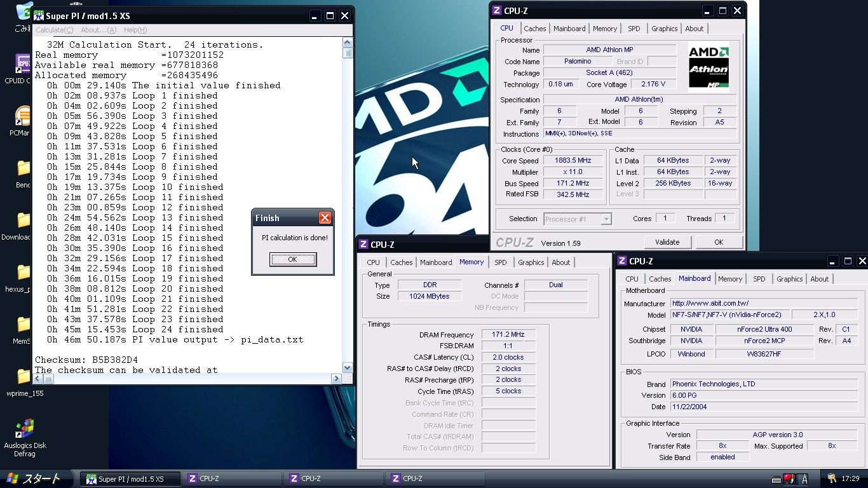Image resolution: width=868 pixels, height=488 pixels.
Task: Click the CPU-Z Mainboard window title icon
Action: tap(622, 261)
